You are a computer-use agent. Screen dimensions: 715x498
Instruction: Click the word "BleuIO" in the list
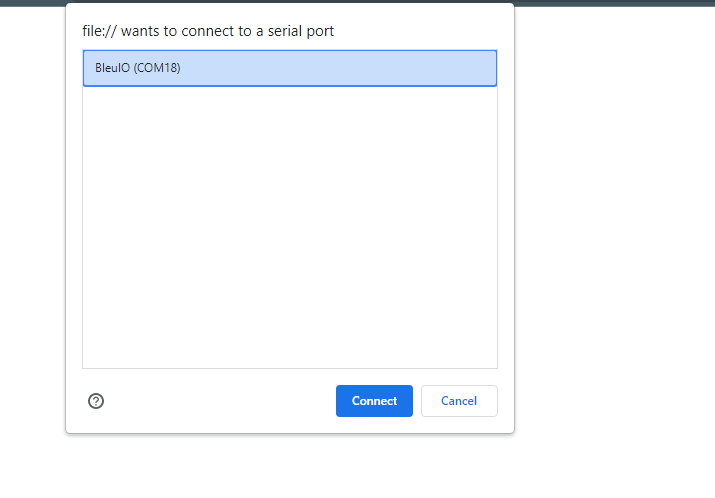point(112,68)
